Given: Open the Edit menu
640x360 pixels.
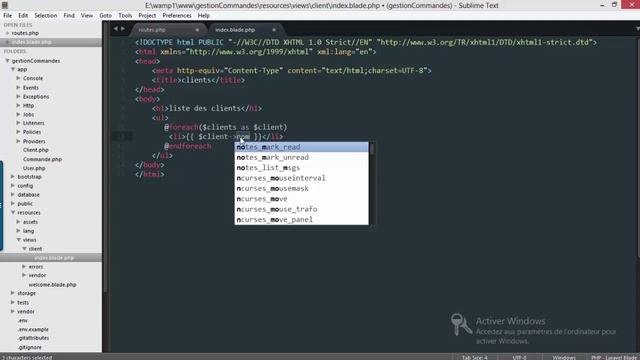Looking at the screenshot, I should tap(23, 16).
